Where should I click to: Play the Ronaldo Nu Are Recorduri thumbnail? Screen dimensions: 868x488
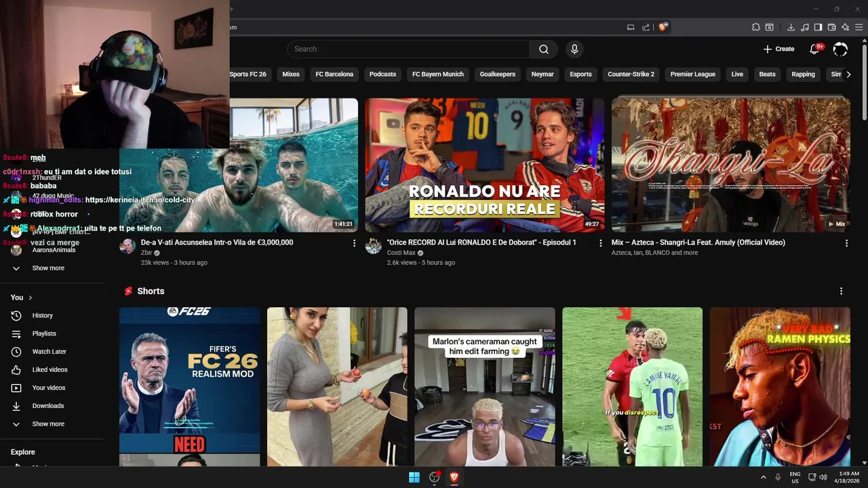485,165
